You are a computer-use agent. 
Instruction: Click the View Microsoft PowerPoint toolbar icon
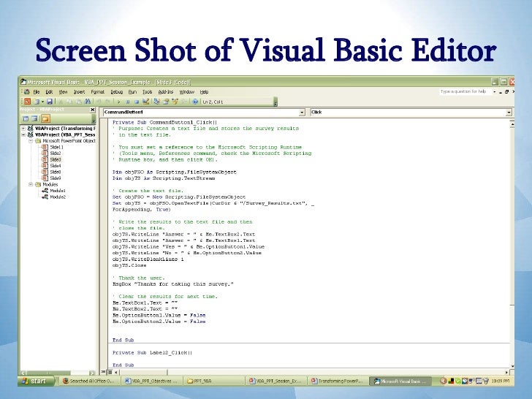[28, 102]
